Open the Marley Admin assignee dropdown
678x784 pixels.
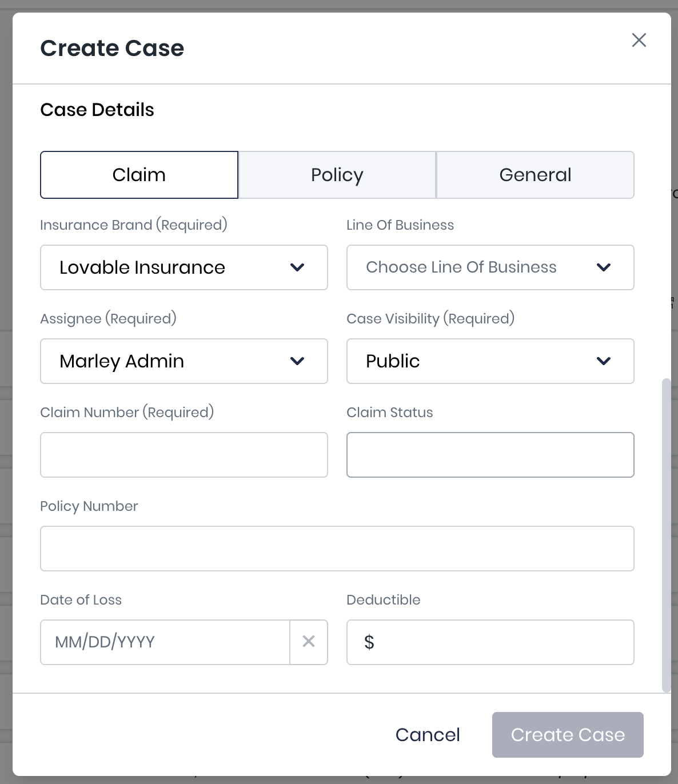point(172,361)
